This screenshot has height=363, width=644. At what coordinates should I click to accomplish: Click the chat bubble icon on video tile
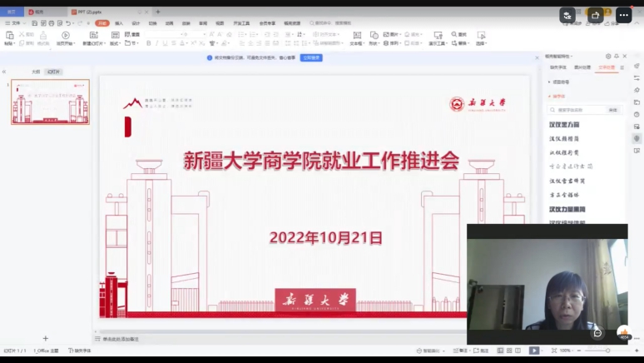[597, 333]
